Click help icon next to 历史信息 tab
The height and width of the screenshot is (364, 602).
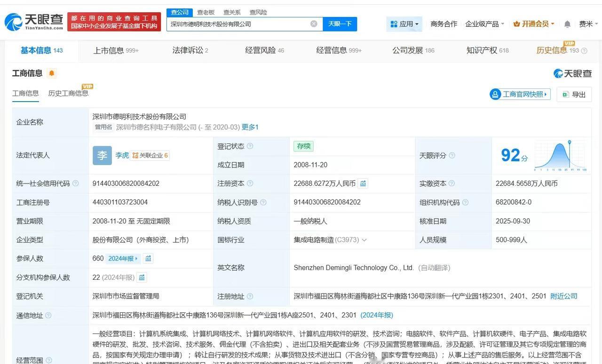pyautogui.click(x=584, y=51)
